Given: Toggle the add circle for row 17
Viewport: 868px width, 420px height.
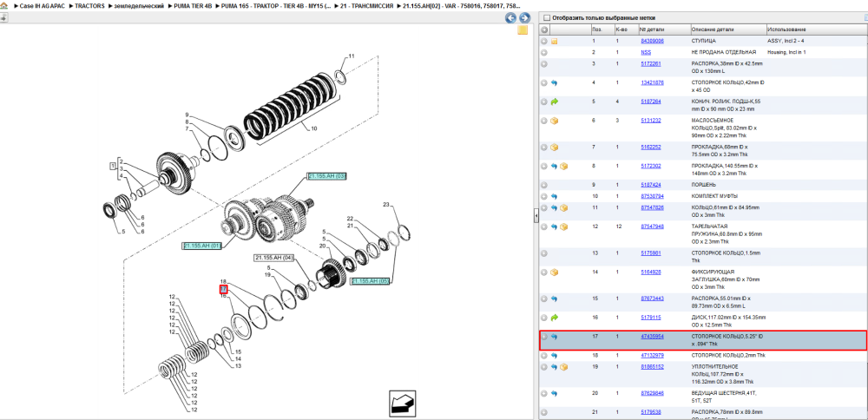Looking at the screenshot, I should (x=544, y=337).
